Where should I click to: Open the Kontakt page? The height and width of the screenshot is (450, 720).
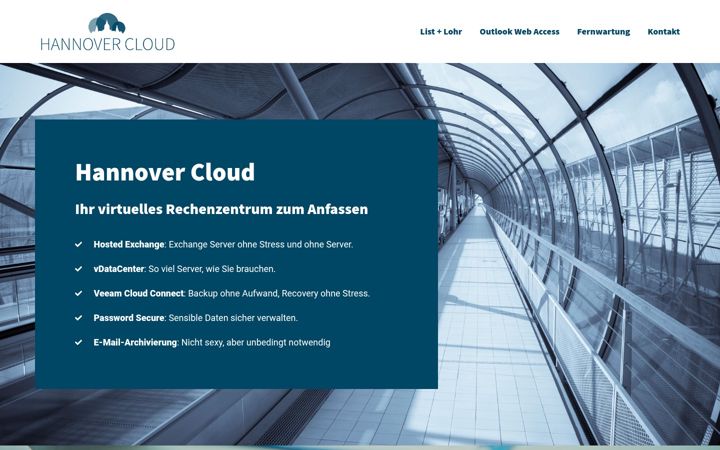(x=664, y=32)
